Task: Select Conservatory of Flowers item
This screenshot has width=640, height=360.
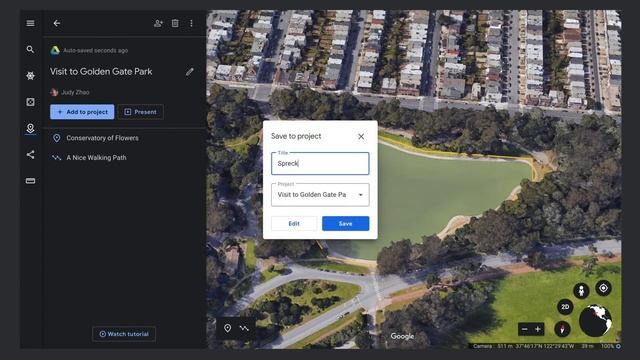Action: pyautogui.click(x=102, y=138)
